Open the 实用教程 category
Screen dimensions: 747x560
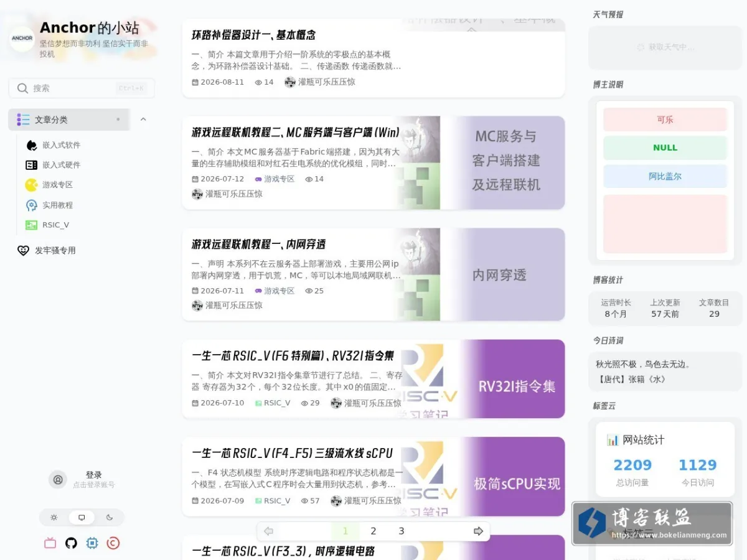pyautogui.click(x=58, y=205)
